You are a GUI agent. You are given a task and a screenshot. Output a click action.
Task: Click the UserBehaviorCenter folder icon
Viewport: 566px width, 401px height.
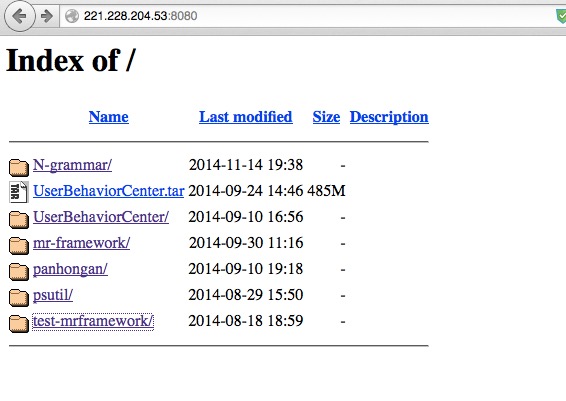19,219
